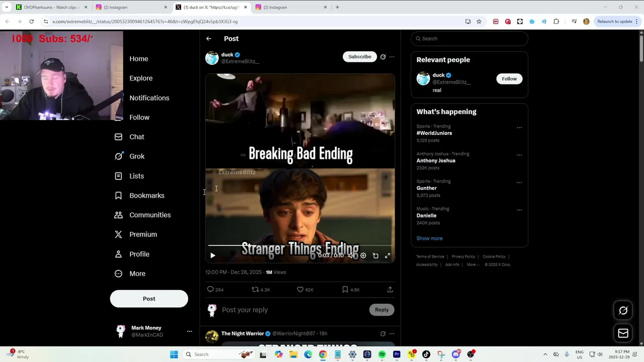Screen dimensions: 644x362
Task: Click the Bookmarks sidebar icon
Action: coord(118,196)
